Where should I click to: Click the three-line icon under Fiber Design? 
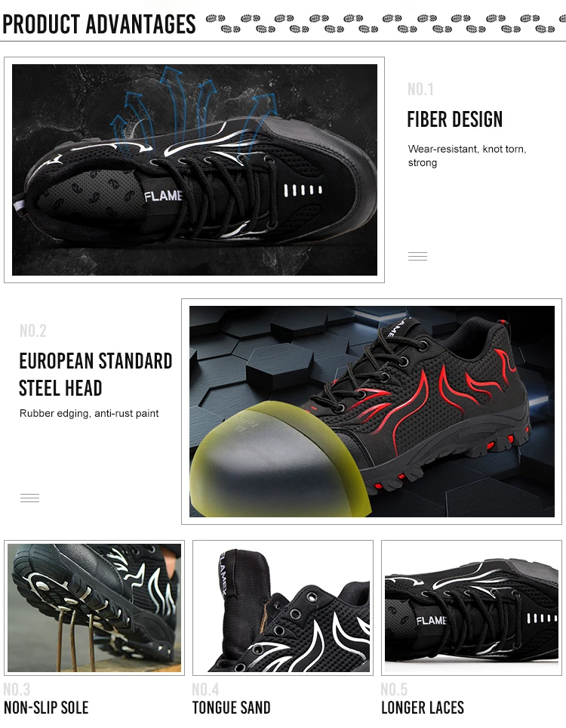pyautogui.click(x=417, y=256)
